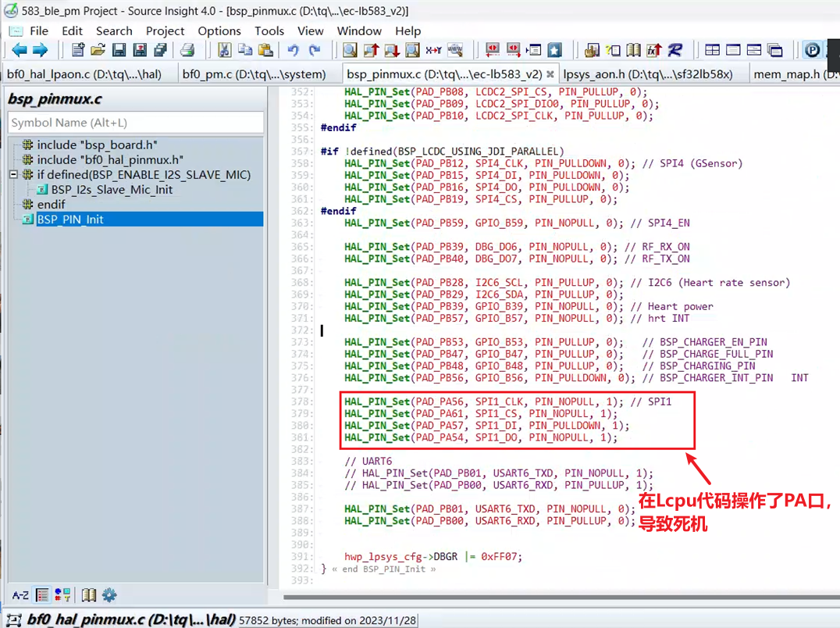Toggle A-Z alphabetical symbol sorting
This screenshot has height=628, width=840.
coord(20,595)
